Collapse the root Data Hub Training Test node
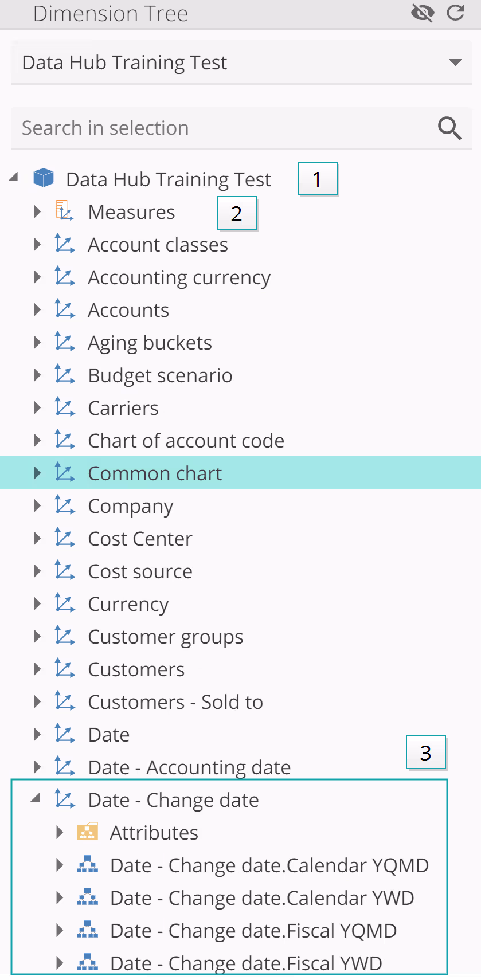This screenshot has width=481, height=980. [x=14, y=177]
